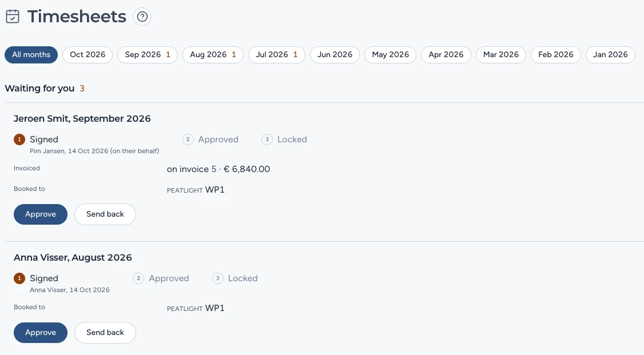Image resolution: width=644 pixels, height=355 pixels.
Task: Send back Jeroen Smit's September timesheet
Action: pyautogui.click(x=105, y=214)
